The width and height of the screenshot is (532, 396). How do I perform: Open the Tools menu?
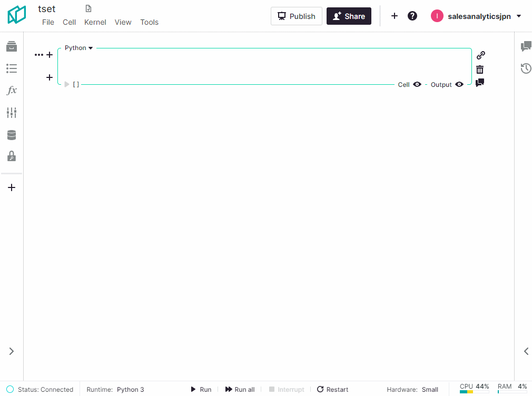pyautogui.click(x=149, y=22)
